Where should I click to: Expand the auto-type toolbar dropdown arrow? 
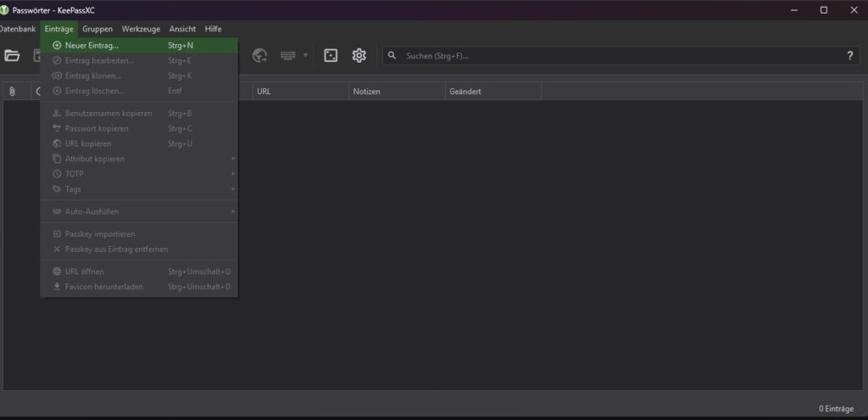pos(305,55)
